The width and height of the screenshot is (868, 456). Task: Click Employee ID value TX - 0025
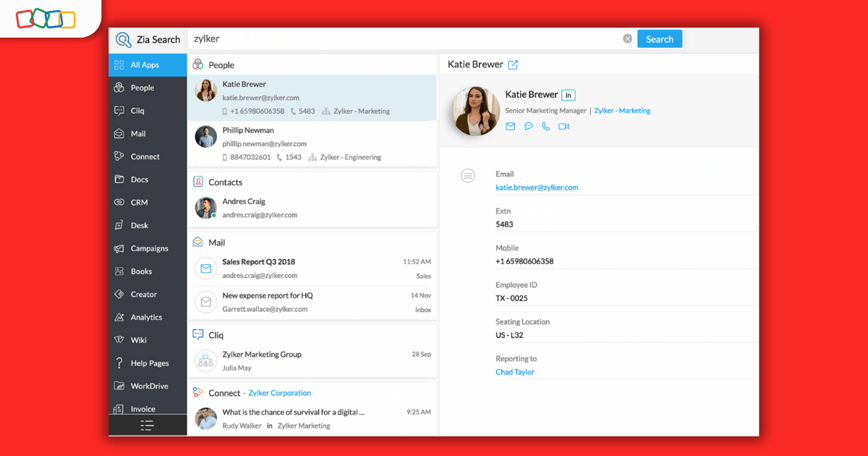pos(511,298)
